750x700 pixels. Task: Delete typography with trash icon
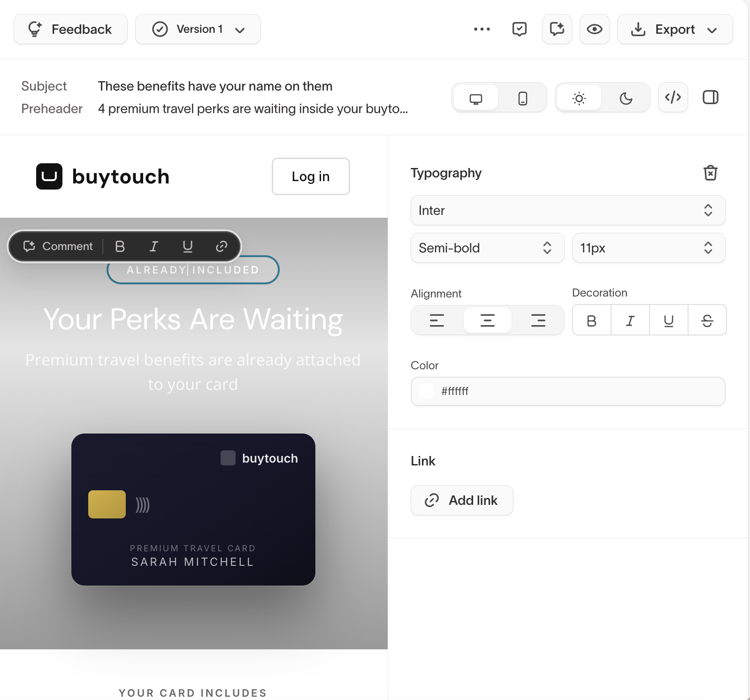[711, 173]
